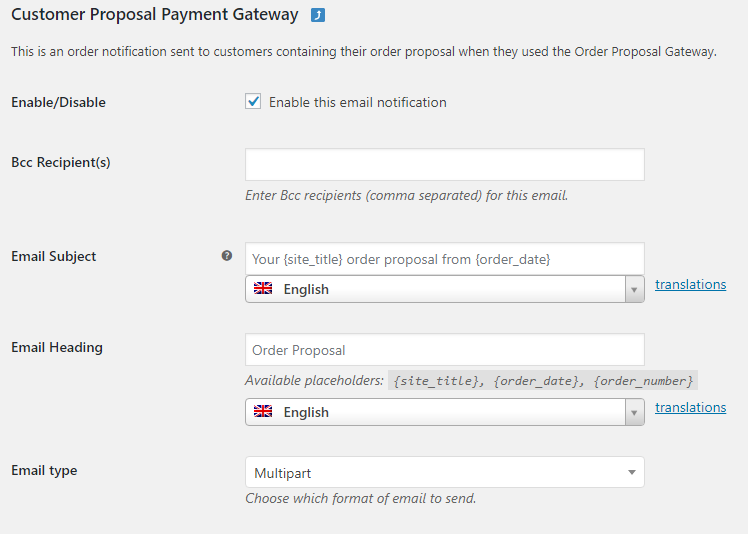
Task: Open translations link beside Email Subject
Action: [x=690, y=284]
